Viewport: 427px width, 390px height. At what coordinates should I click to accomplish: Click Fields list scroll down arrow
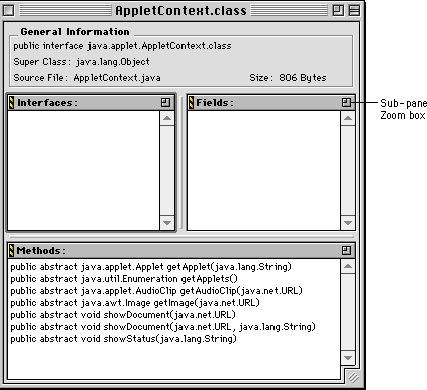[348, 223]
